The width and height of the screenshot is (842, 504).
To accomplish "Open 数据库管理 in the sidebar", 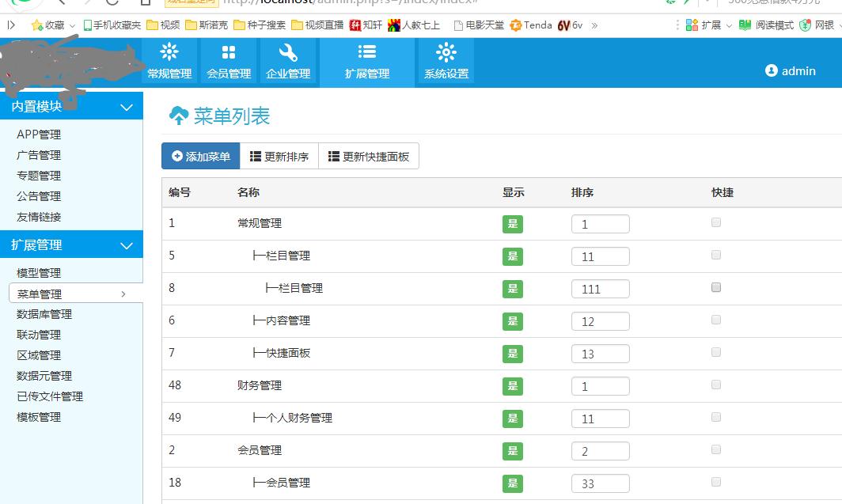I will (x=44, y=314).
